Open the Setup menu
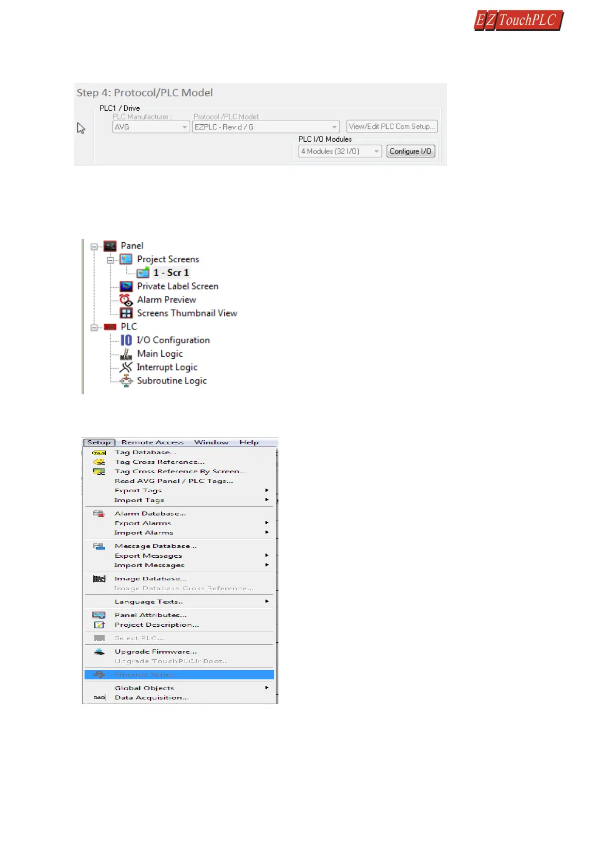This screenshot has width=614, height=868. pyautogui.click(x=99, y=442)
